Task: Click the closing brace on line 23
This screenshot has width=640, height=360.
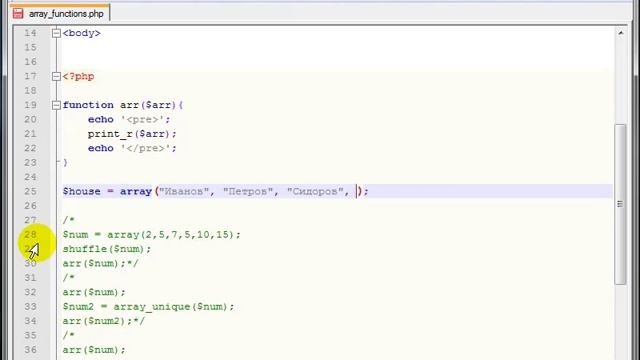Action: tap(65, 163)
